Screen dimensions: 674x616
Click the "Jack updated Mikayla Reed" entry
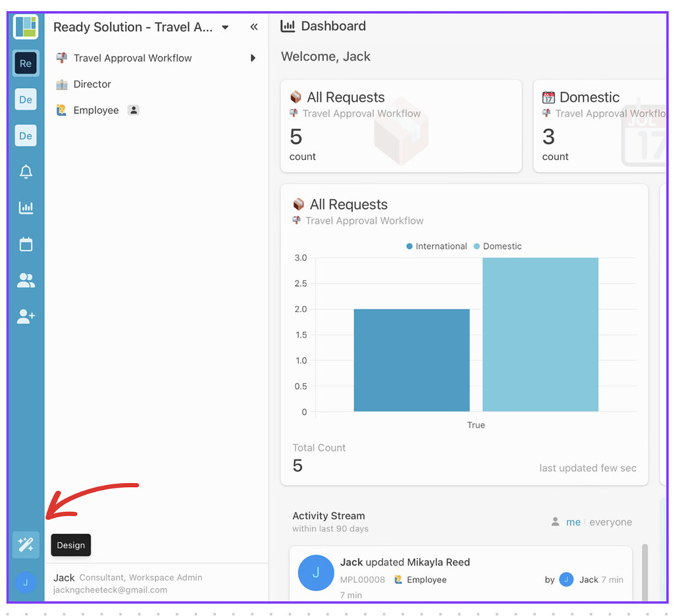[x=404, y=562]
